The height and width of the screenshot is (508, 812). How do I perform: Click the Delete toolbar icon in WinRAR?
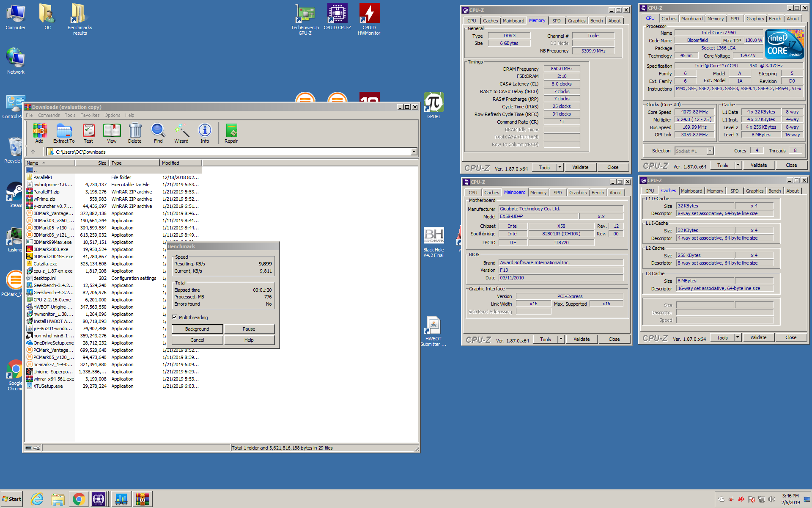pyautogui.click(x=135, y=133)
